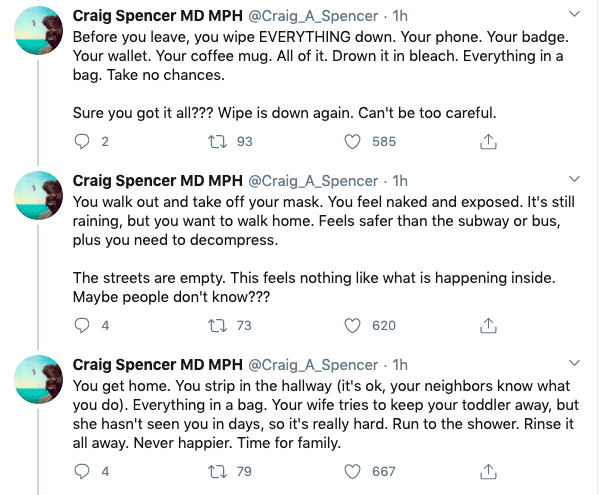The height and width of the screenshot is (495, 600).
Task: Open chevron menu on "You get home" tweet
Action: tap(573, 364)
